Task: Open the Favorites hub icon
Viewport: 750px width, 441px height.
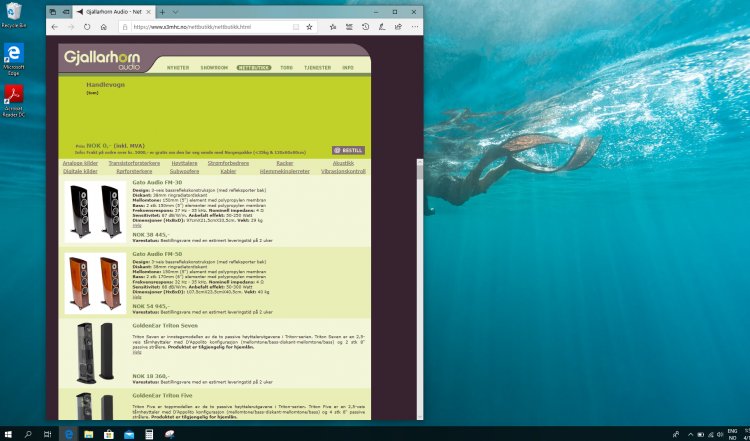Action: tap(333, 27)
